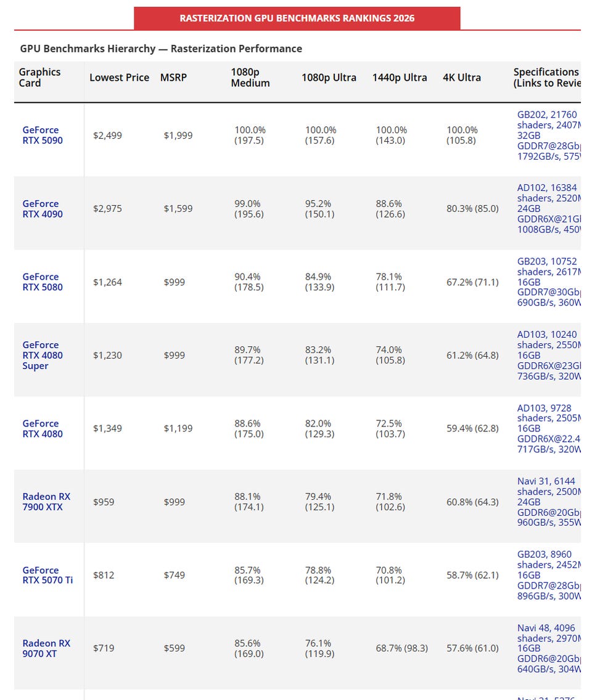The width and height of the screenshot is (592, 700).
Task: Click the Rasterization GPU Benchmarks Rankings 2026 tab
Action: (297, 18)
